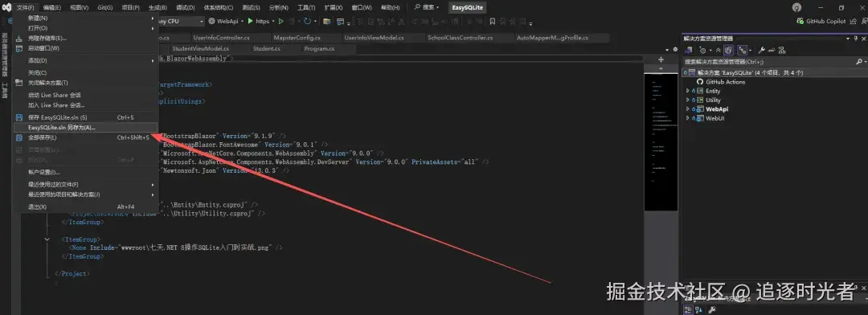
Task: Expand the Entity project node
Action: click(688, 91)
